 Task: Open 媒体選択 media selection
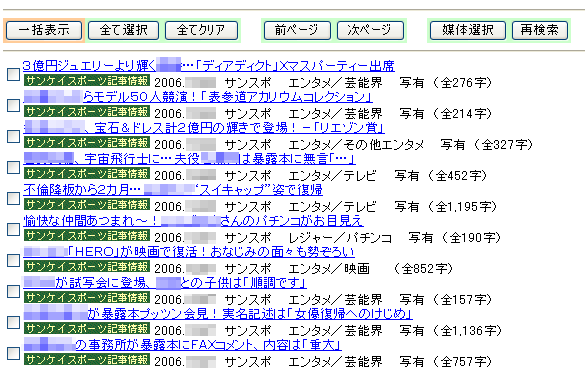[x=468, y=30]
